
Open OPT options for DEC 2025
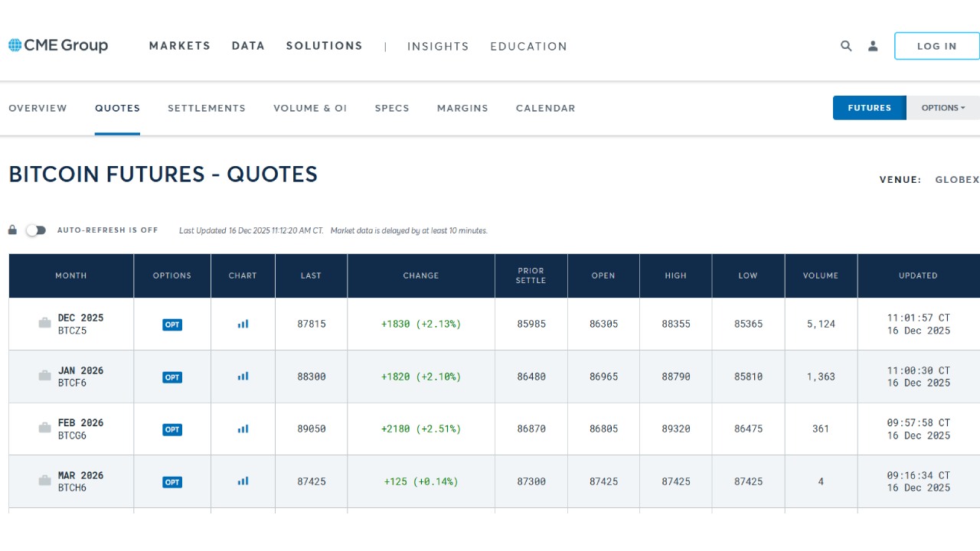click(171, 324)
